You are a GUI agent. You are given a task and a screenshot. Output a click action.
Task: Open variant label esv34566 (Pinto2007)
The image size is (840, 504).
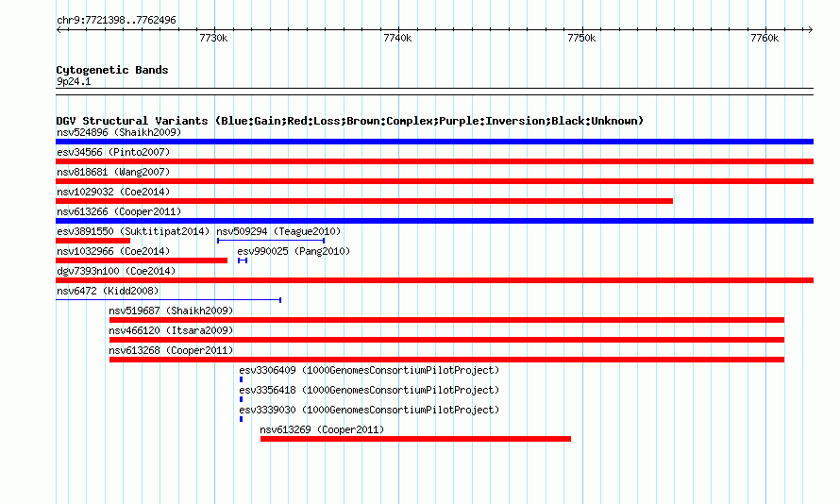click(x=113, y=152)
